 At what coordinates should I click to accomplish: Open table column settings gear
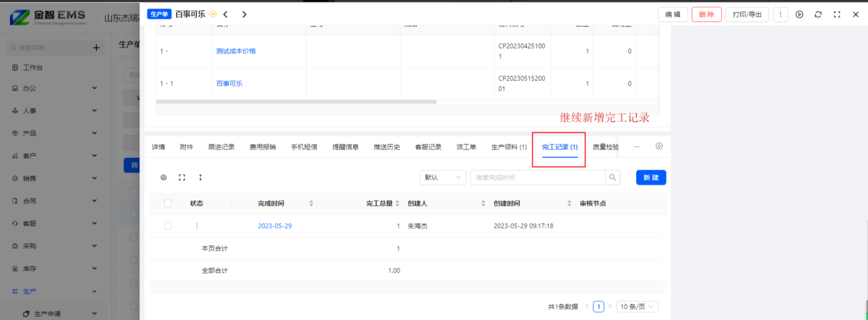click(x=164, y=177)
